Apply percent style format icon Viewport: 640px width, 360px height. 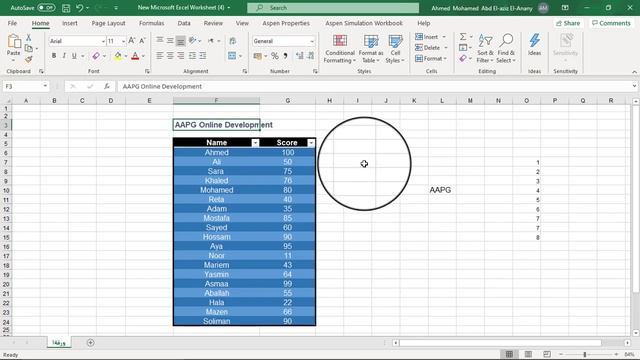[x=275, y=56]
